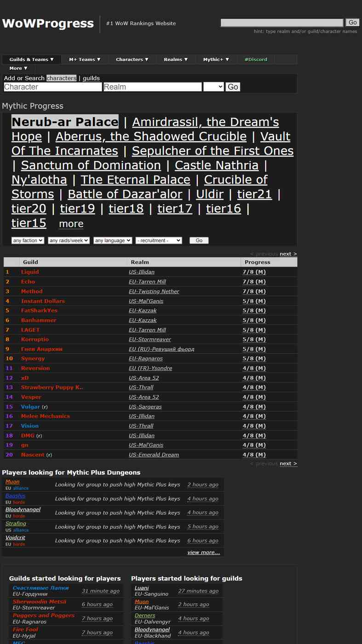Screen dimensions: 362x644
Task: Select The Eternal Palace raid
Action: click(136, 180)
